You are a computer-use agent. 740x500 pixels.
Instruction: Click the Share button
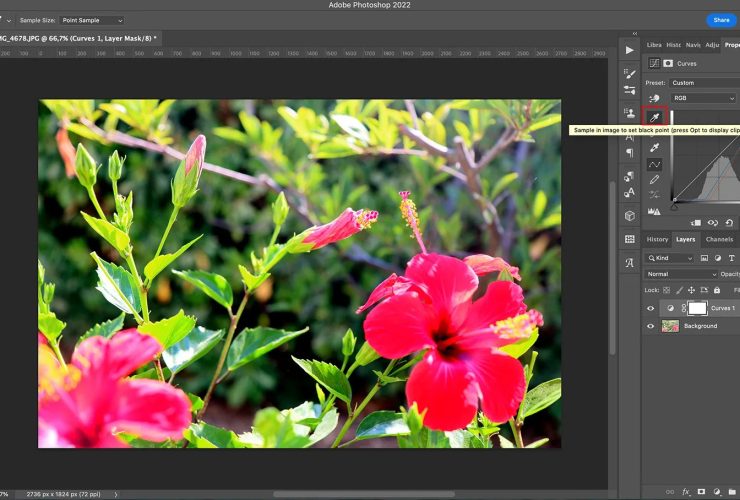click(x=720, y=20)
